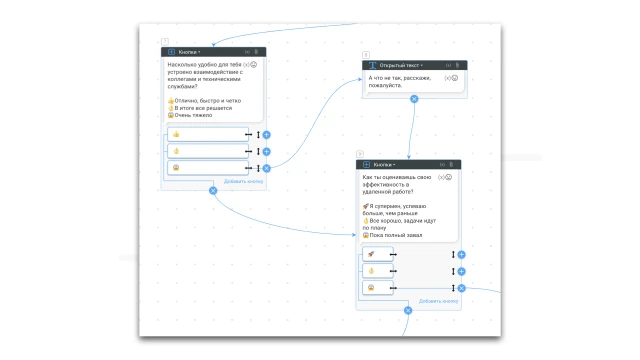Open the Кнопки type dropdown on block 7

point(189,52)
